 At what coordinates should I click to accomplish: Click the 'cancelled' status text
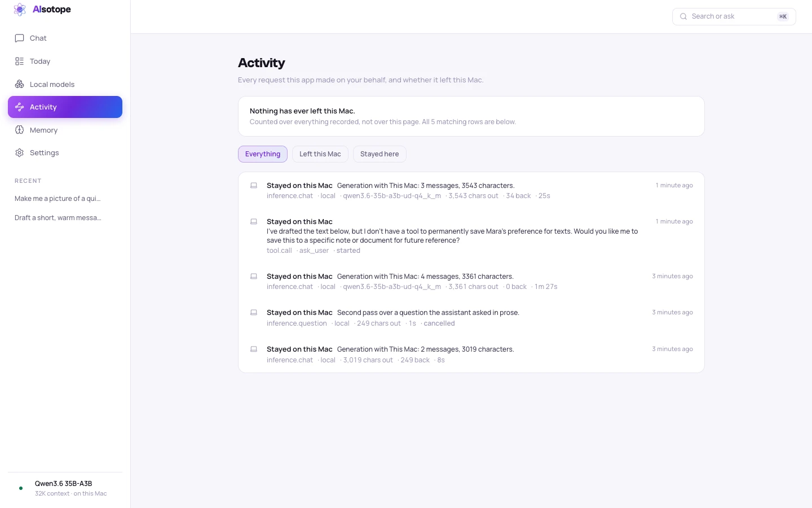tap(439, 323)
